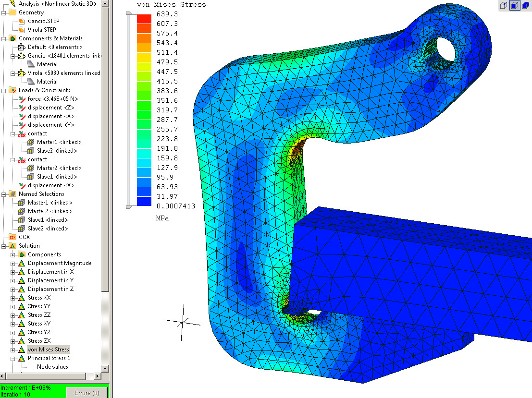The height and width of the screenshot is (398, 532).
Task: Click the 'Iteration 10' status text
Action: 15,395
